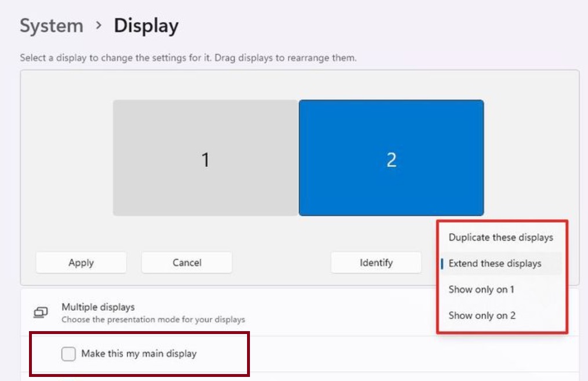Click the Apply button
Screen dimensions: 588x381
tap(81, 263)
